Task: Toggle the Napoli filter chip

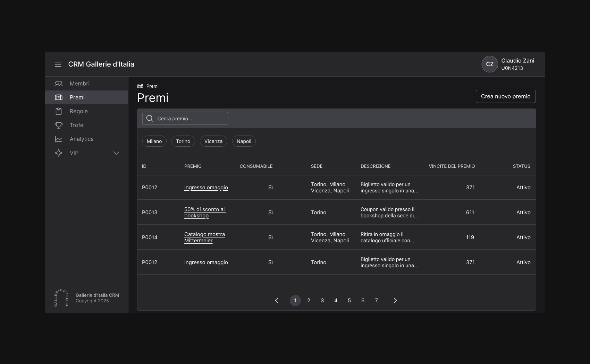Action: click(x=244, y=141)
